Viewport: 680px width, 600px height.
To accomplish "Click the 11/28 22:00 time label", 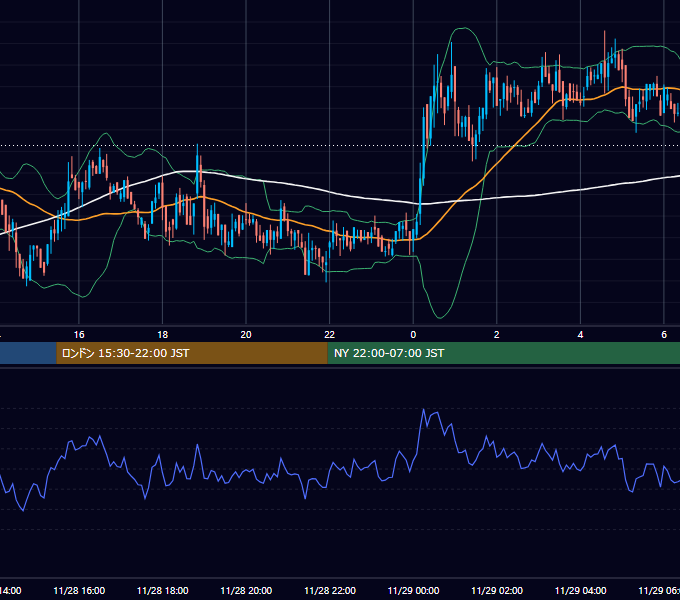I will (x=330, y=590).
